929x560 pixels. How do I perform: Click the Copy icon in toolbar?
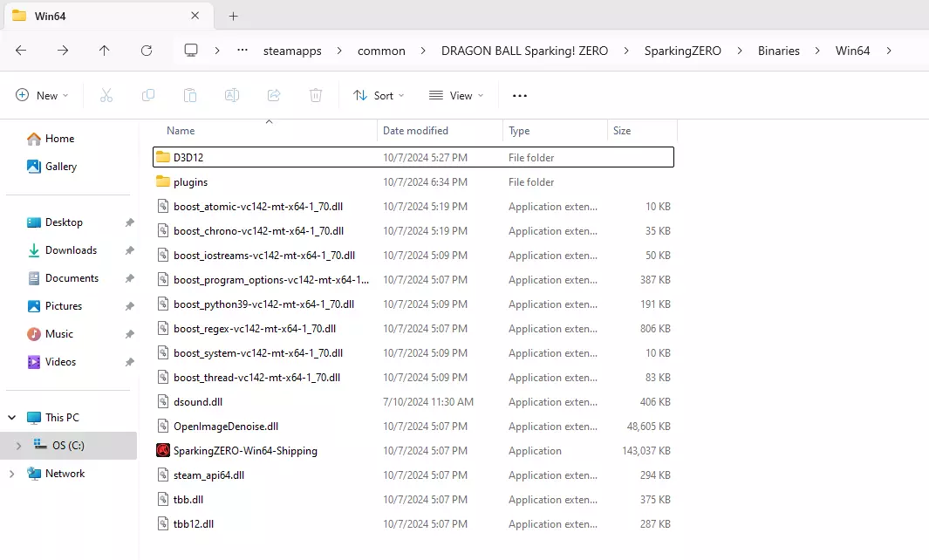(x=148, y=95)
